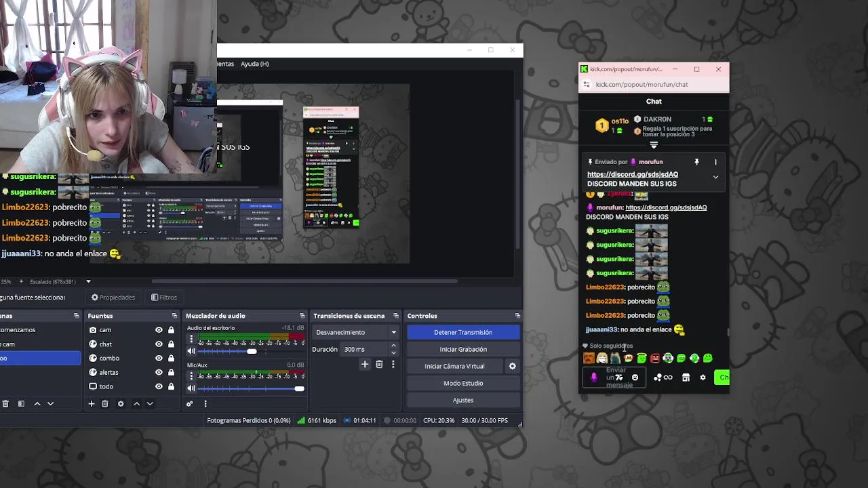868x488 pixels.
Task: Mute Audio del escritorio speaker icon
Action: (191, 351)
